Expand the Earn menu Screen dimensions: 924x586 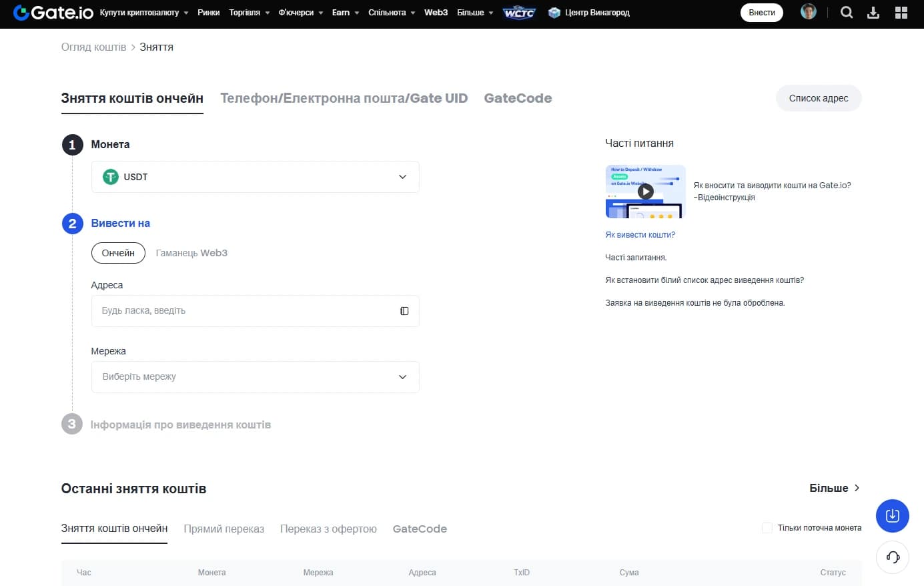(x=346, y=13)
